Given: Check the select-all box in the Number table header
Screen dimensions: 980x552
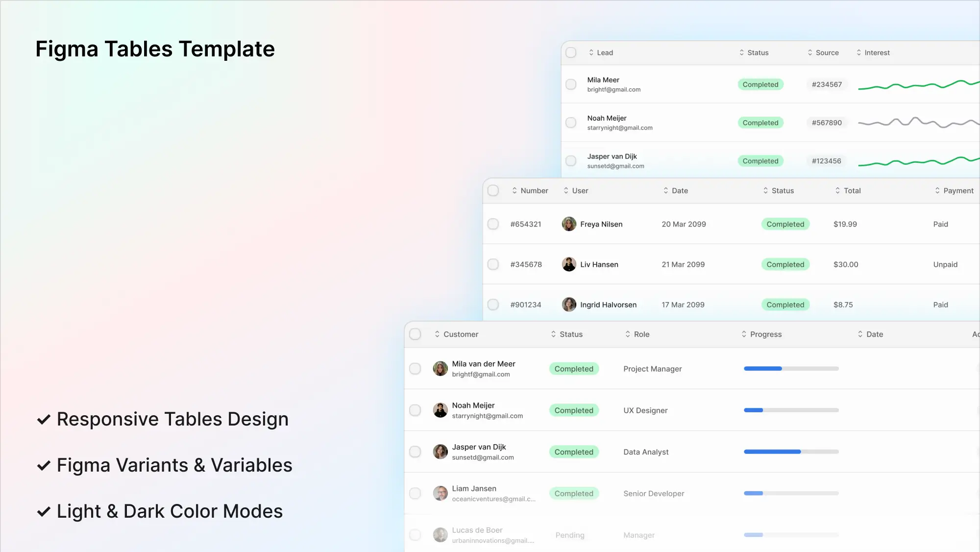Looking at the screenshot, I should pyautogui.click(x=493, y=191).
